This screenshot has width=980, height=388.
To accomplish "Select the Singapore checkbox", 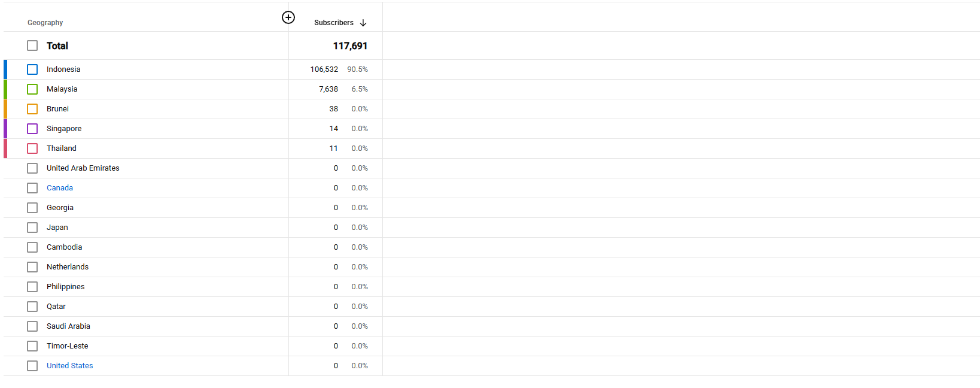I will (32, 129).
